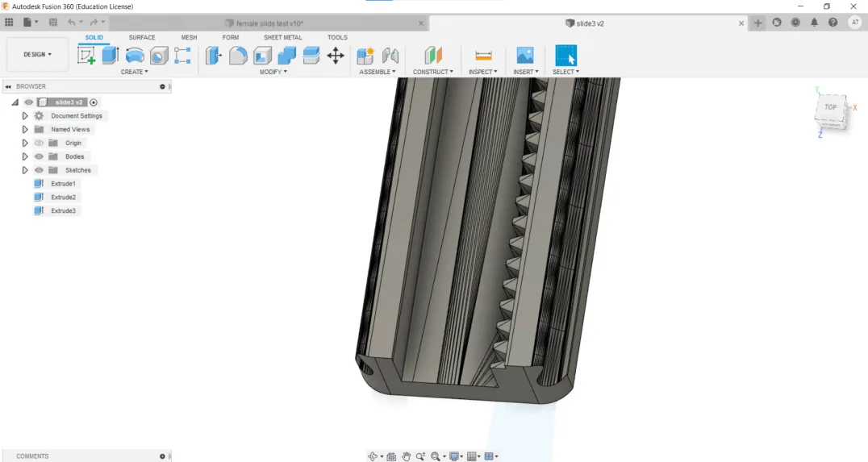This screenshot has height=462, width=868.
Task: Open the ASSEMBLE dropdown menu
Action: 378,72
